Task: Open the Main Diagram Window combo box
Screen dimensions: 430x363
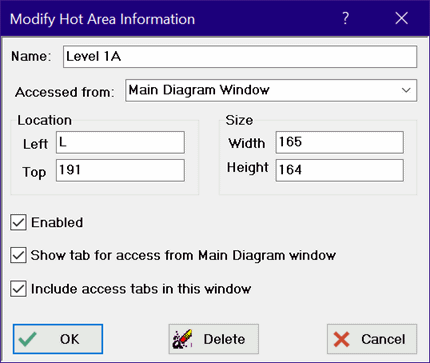Action: [271, 90]
